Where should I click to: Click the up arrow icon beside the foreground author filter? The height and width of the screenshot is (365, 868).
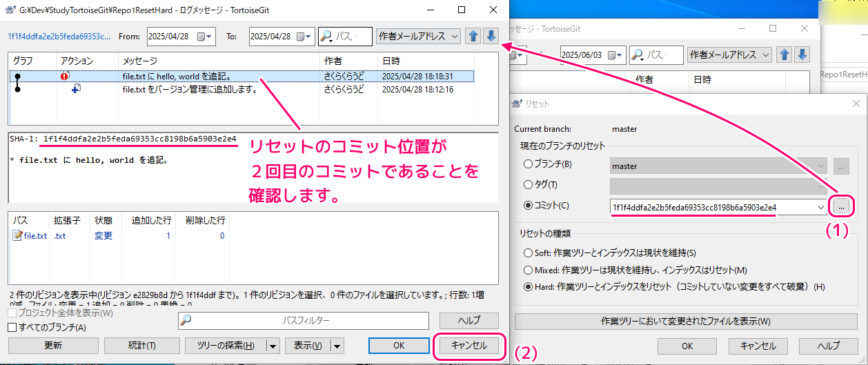(x=473, y=36)
